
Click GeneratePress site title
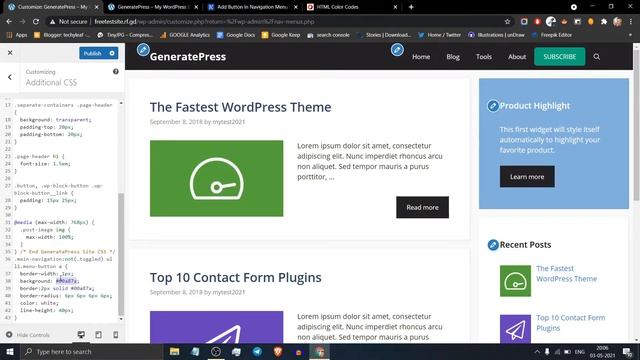click(188, 57)
